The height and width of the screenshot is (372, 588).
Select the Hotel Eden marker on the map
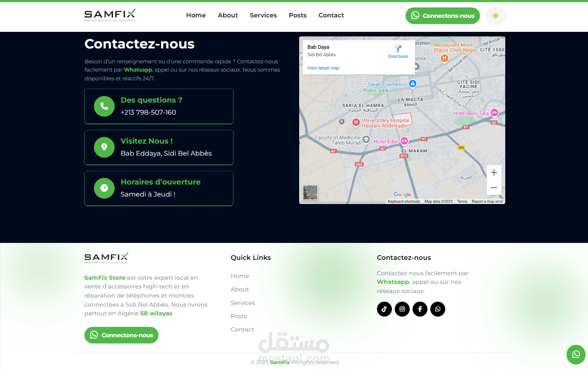(x=404, y=141)
